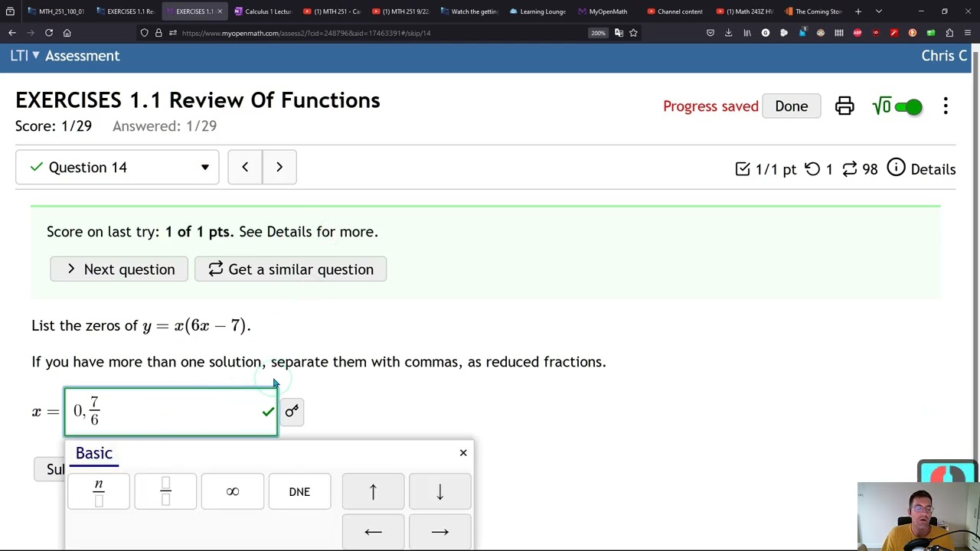Bookmark this page with star icon
The height and width of the screenshot is (551, 980).
[633, 33]
